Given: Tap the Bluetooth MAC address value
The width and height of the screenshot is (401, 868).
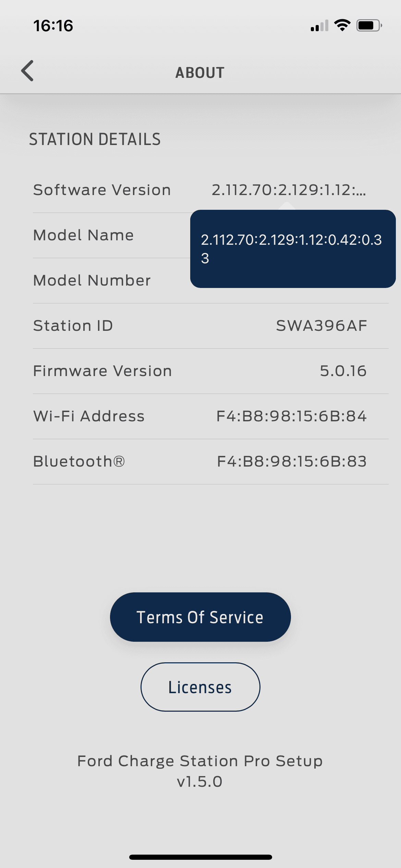Looking at the screenshot, I should [x=292, y=461].
